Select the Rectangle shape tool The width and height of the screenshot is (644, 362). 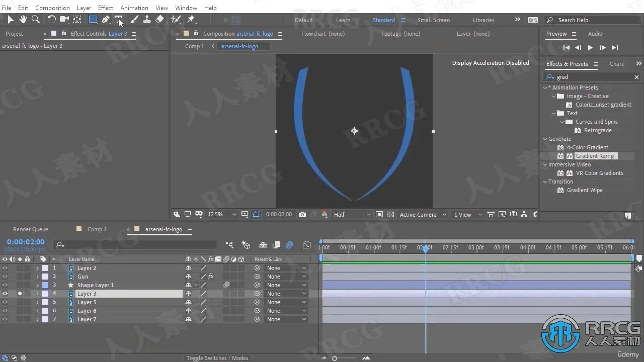[93, 20]
